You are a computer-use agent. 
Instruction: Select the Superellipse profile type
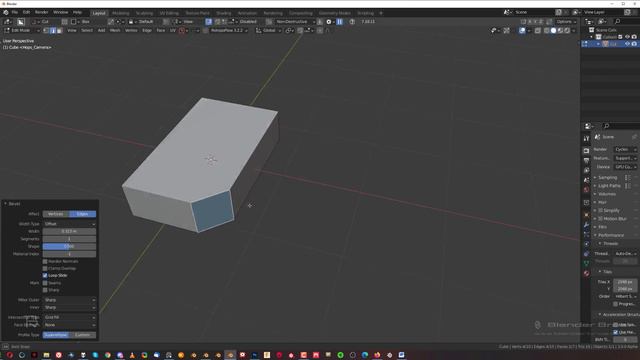pos(56,335)
